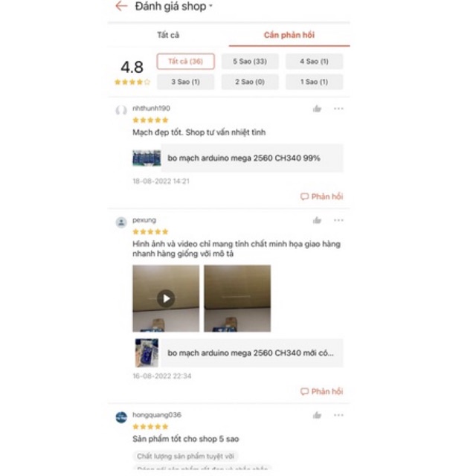476x476 pixels.
Task: Switch to the Cần phản hồi tab
Action: (x=289, y=35)
